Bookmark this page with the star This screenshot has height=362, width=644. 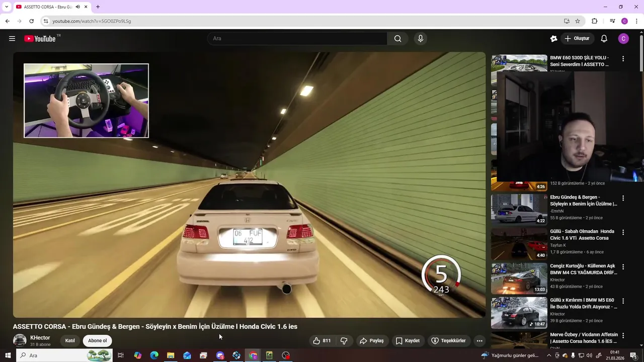578,21
